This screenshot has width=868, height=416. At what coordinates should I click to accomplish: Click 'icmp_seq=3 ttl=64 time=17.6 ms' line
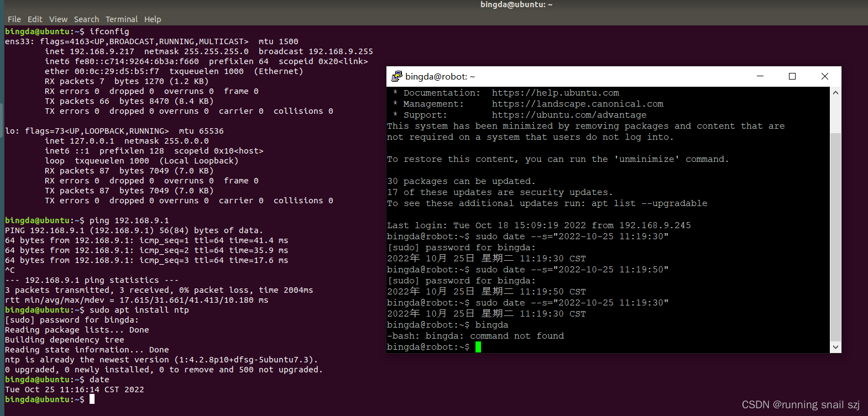pos(147,260)
